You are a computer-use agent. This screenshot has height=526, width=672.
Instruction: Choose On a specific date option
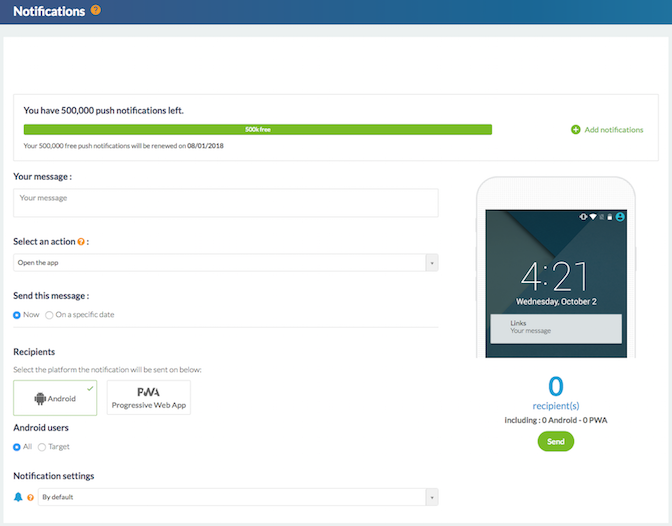[49, 315]
